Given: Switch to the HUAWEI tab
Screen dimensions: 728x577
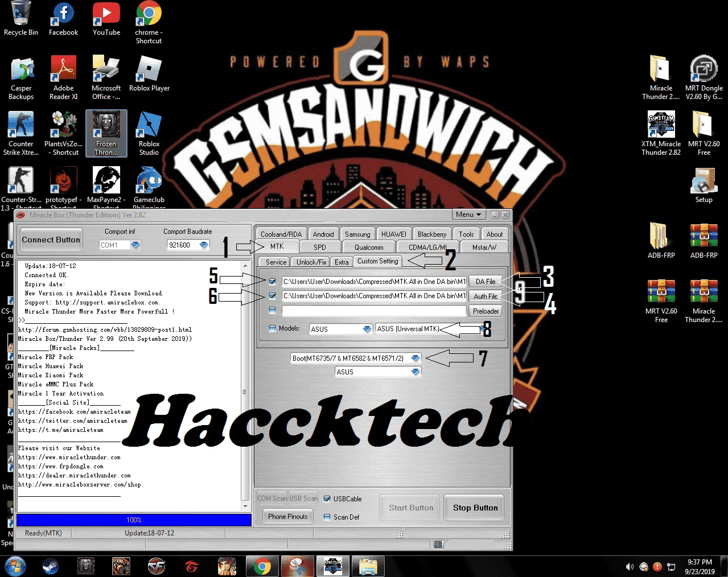Looking at the screenshot, I should coord(394,234).
